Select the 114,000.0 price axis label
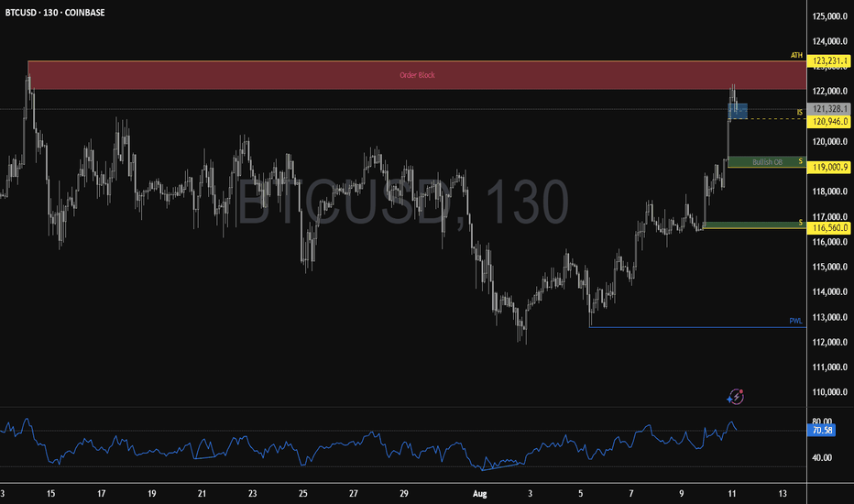854x504 pixels. [829, 292]
